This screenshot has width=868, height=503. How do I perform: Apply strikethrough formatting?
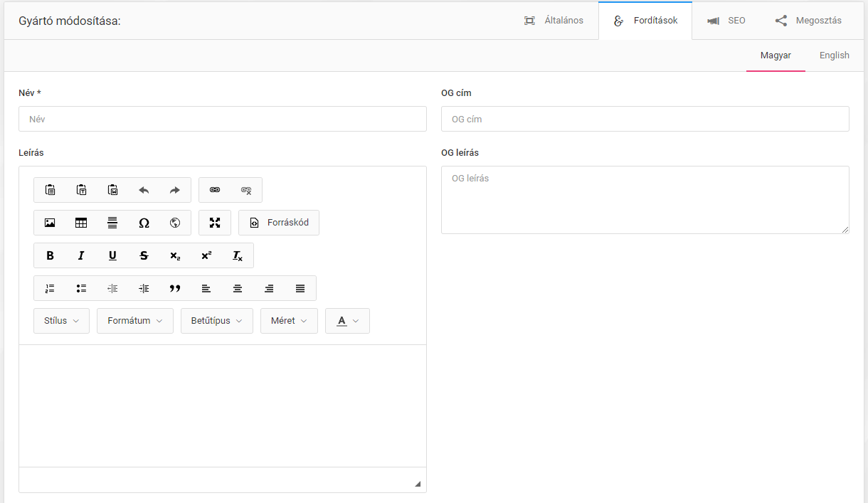(144, 255)
